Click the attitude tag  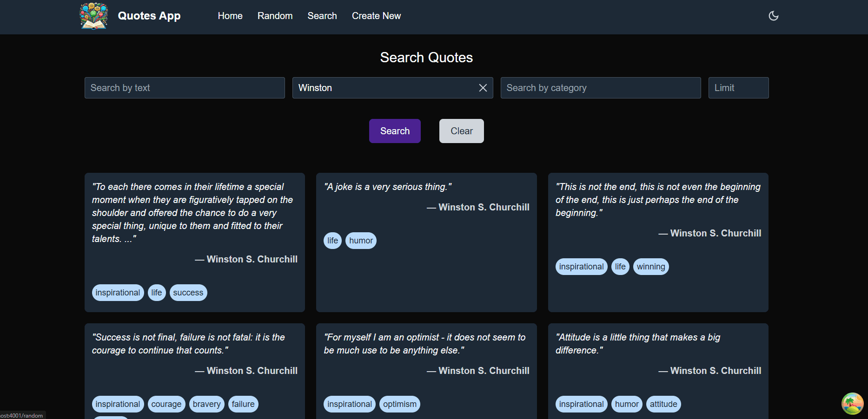[663, 404]
